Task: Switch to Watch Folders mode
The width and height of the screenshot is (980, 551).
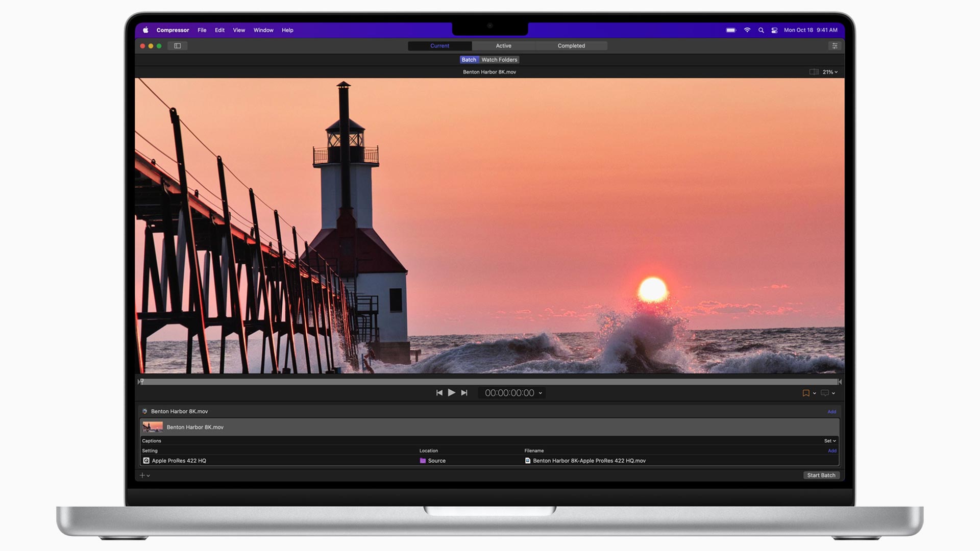Action: [499, 60]
